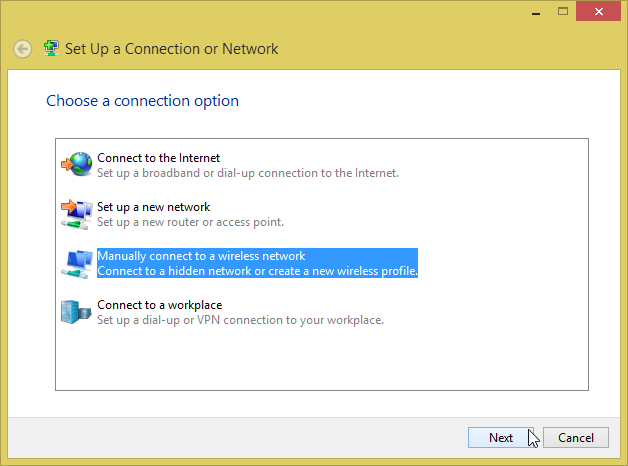Choose the "Connect to a workplace" option
Screen dimensions: 628x466
click(x=159, y=305)
